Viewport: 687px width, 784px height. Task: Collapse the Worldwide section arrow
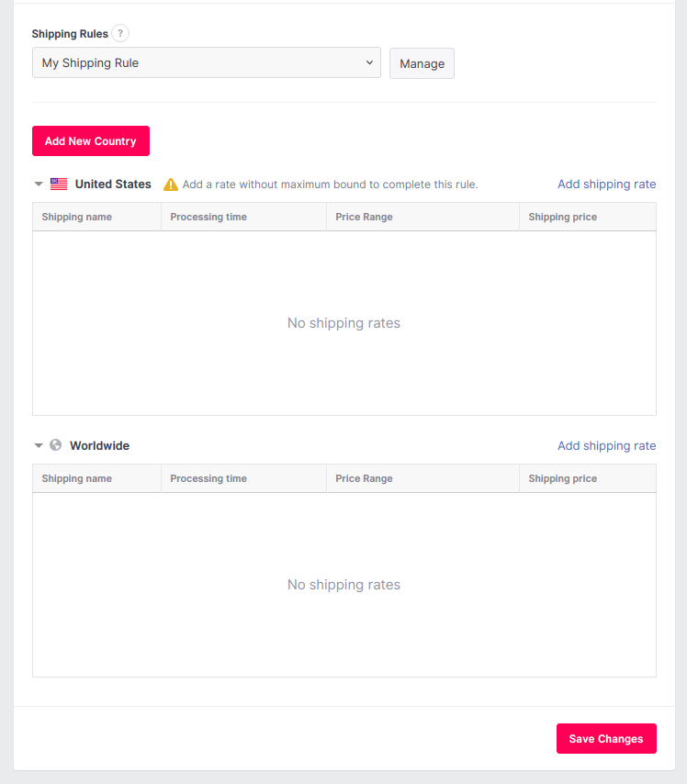pos(39,445)
